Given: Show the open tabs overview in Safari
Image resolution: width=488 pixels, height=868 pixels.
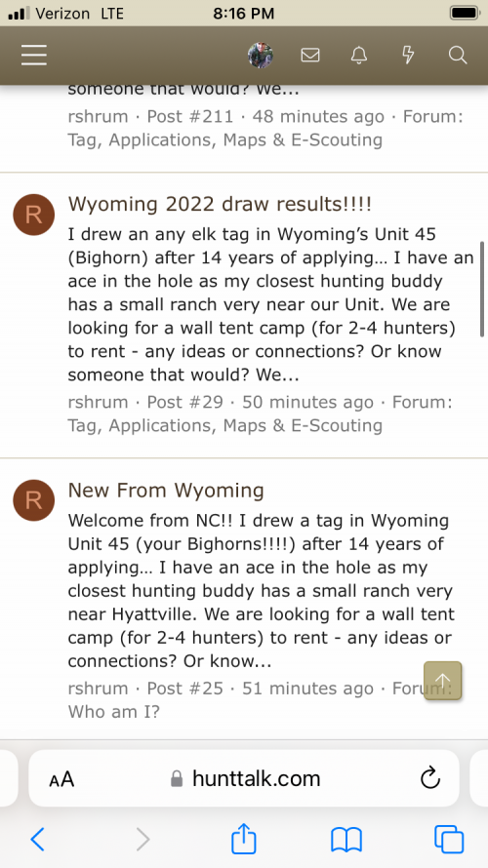Looking at the screenshot, I should coord(449,839).
